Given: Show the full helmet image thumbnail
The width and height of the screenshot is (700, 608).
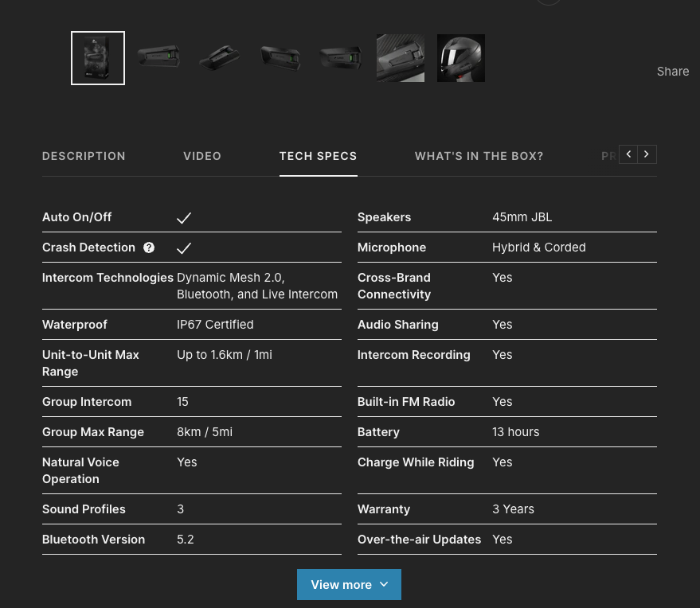Looking at the screenshot, I should tap(461, 58).
